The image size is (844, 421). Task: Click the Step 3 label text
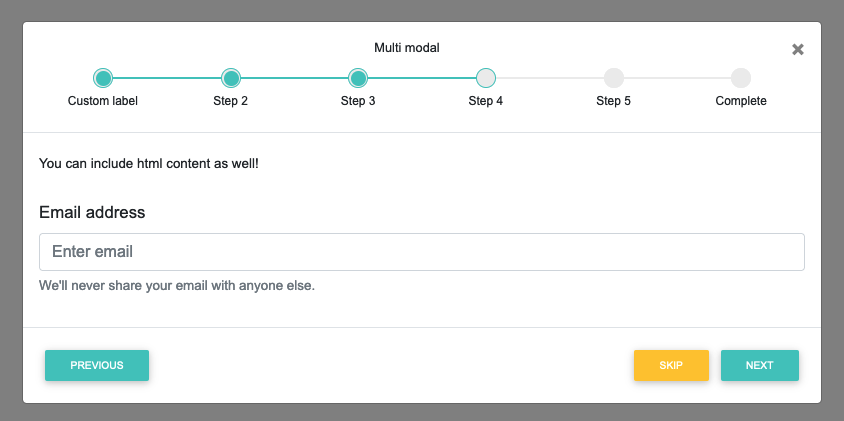click(358, 101)
